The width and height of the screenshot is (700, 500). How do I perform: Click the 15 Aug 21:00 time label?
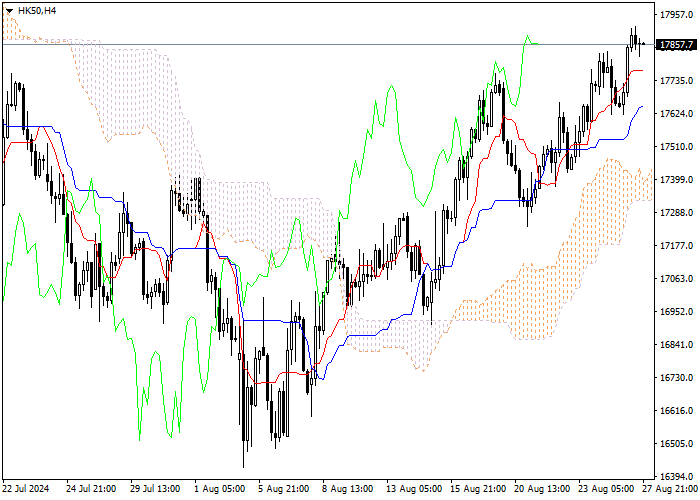pyautogui.click(x=478, y=489)
